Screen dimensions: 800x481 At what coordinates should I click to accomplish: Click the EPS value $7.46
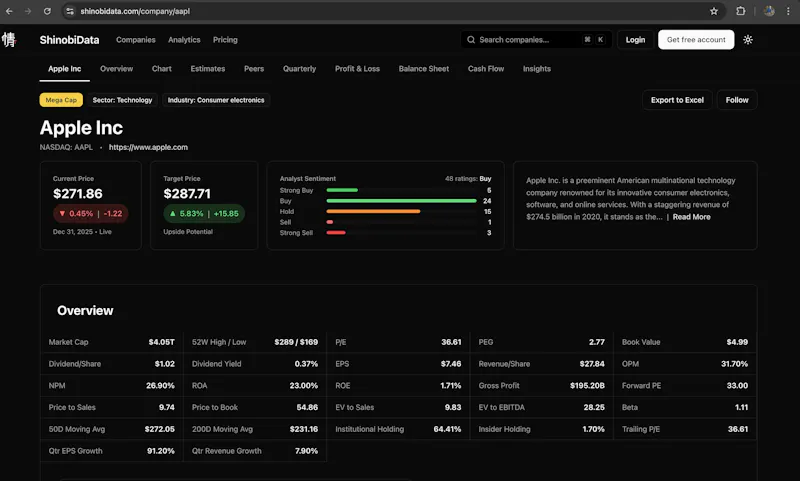(451, 364)
